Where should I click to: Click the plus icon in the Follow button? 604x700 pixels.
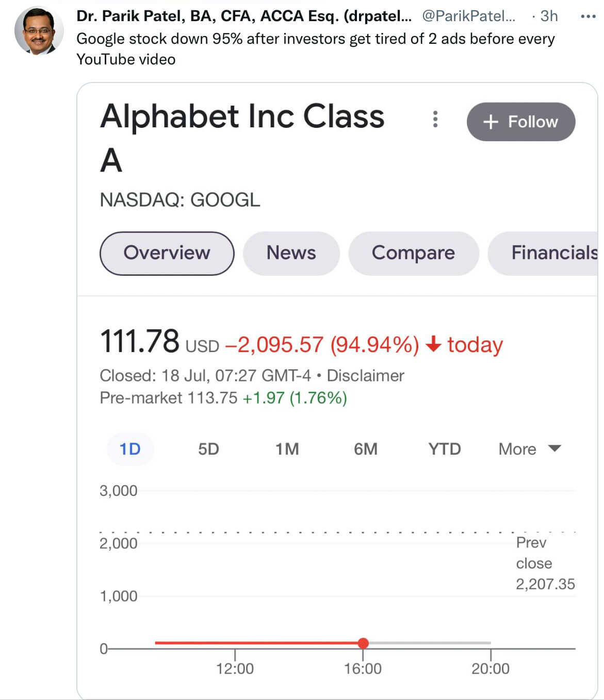490,122
